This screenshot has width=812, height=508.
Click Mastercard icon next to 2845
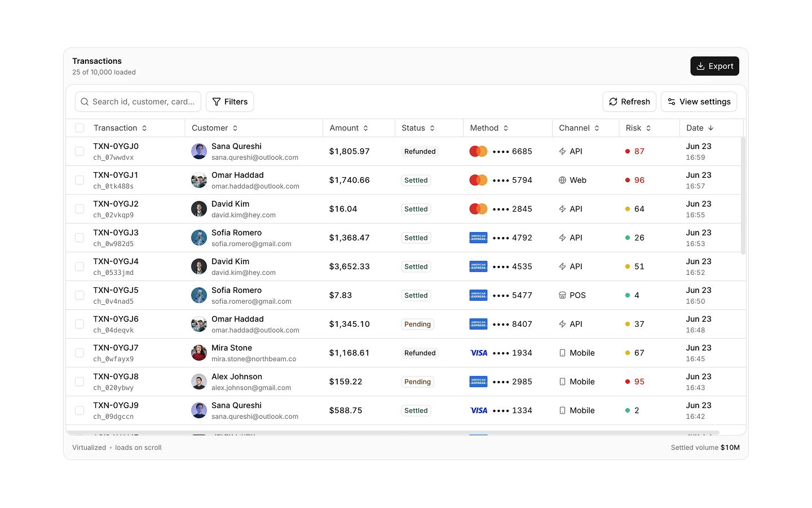coord(479,209)
